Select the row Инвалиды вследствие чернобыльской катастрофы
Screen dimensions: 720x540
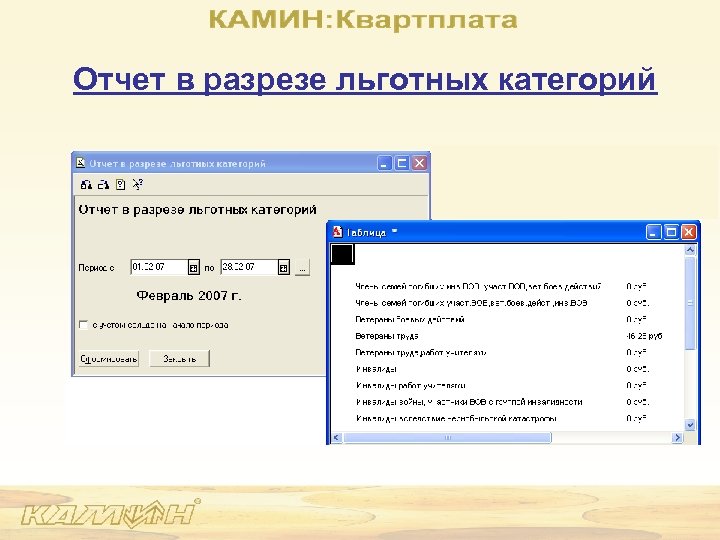pos(456,419)
